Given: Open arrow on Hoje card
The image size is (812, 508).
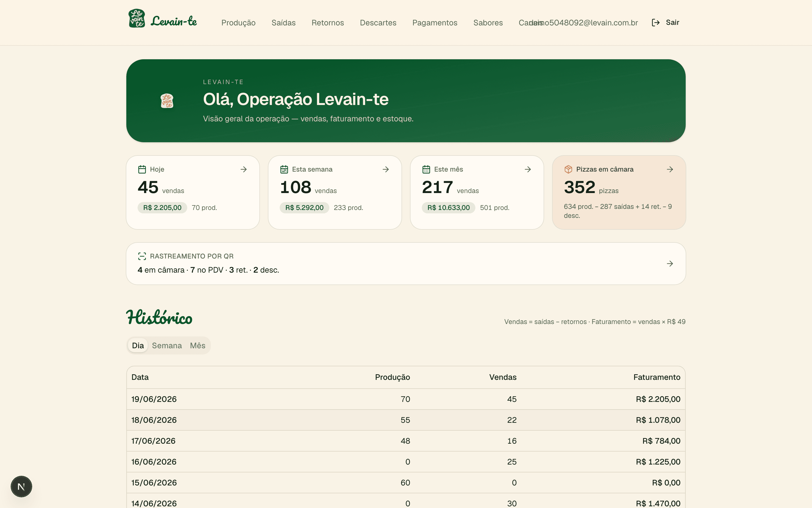Looking at the screenshot, I should pos(244,169).
